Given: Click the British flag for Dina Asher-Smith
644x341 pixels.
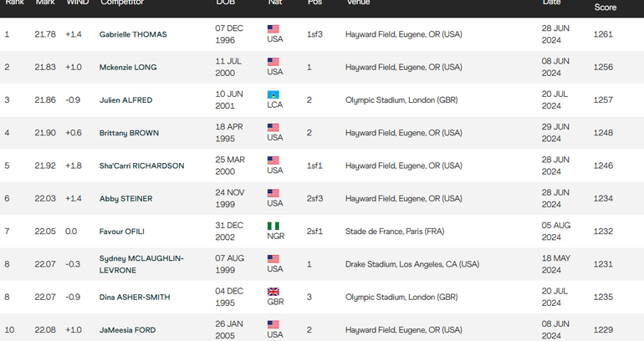Looking at the screenshot, I should [x=273, y=292].
